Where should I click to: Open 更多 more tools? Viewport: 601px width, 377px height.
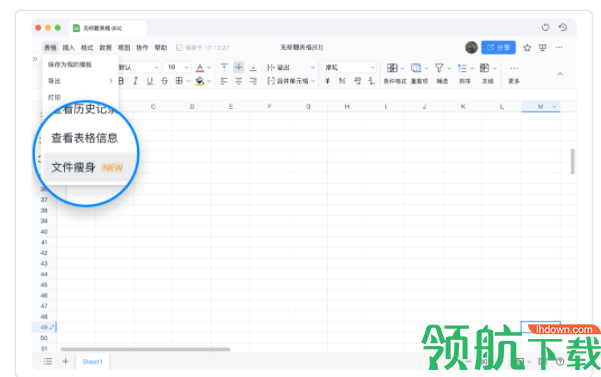[x=514, y=74]
